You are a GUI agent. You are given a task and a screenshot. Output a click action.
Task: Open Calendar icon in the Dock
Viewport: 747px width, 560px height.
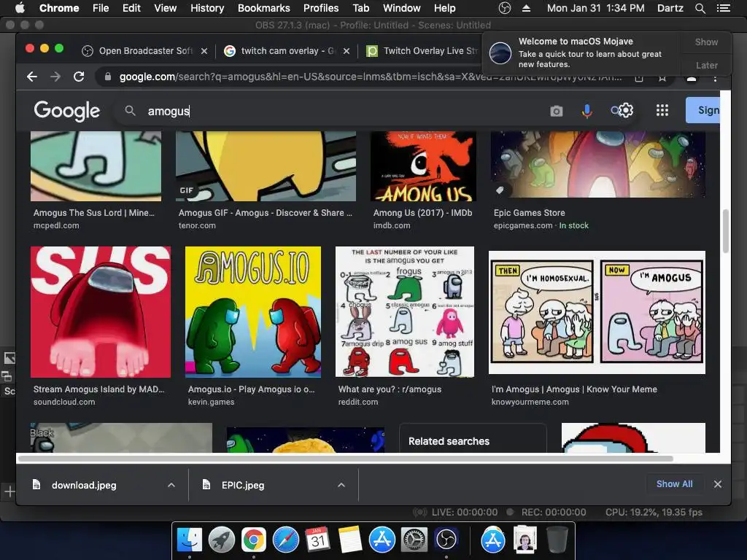pyautogui.click(x=318, y=540)
